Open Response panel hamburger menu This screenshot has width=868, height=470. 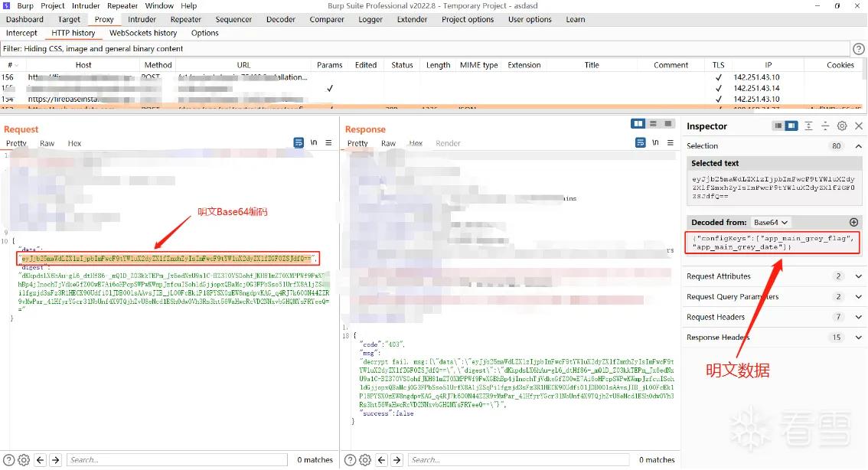[671, 143]
